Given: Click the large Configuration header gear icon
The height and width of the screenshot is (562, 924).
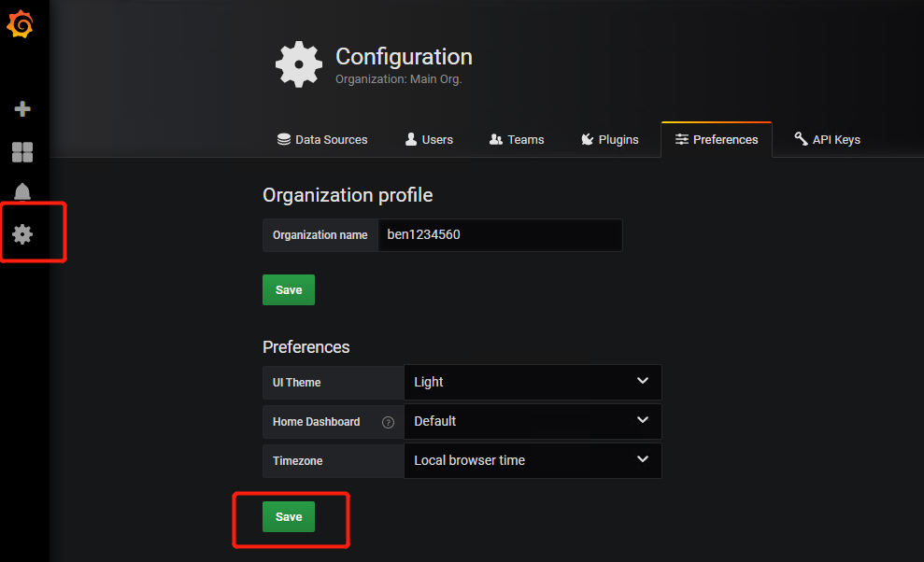Looking at the screenshot, I should coord(298,64).
